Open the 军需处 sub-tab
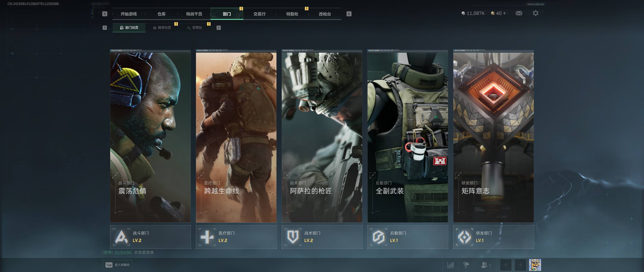Image resolution: width=644 pixels, height=272 pixels. 195,28
